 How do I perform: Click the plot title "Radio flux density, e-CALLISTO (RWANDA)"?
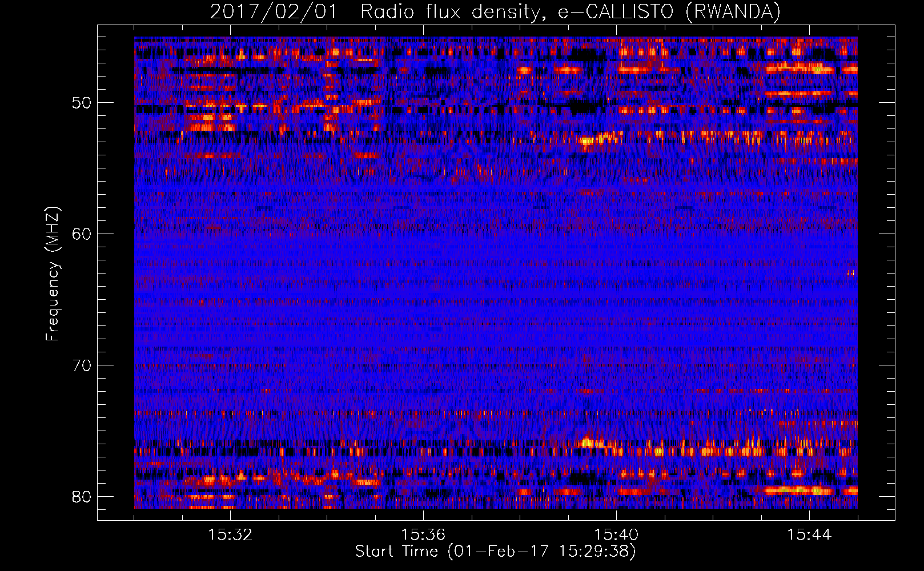(x=571, y=12)
